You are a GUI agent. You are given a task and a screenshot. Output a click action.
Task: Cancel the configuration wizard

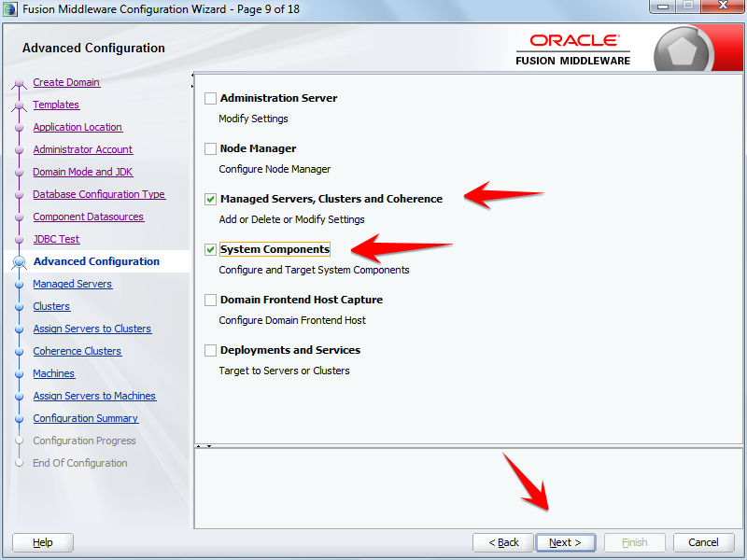click(x=703, y=542)
